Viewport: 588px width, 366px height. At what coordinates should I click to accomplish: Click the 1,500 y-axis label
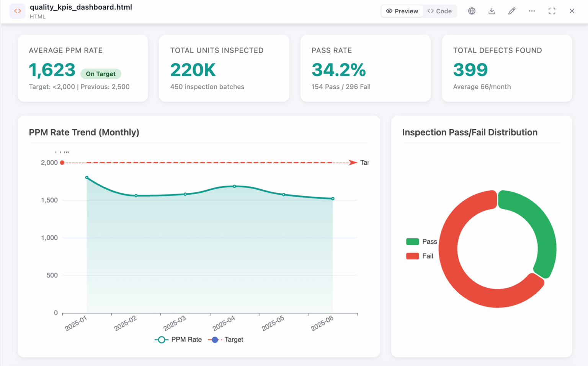[49, 200]
